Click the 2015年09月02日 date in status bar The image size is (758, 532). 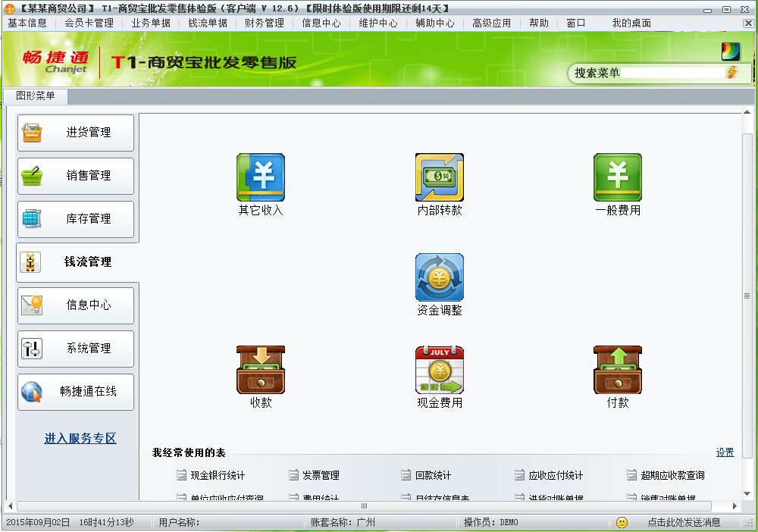pyautogui.click(x=38, y=522)
